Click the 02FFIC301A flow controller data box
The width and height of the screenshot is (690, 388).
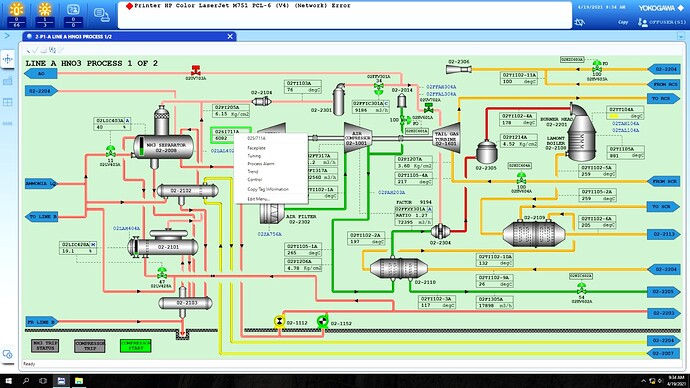point(371,107)
